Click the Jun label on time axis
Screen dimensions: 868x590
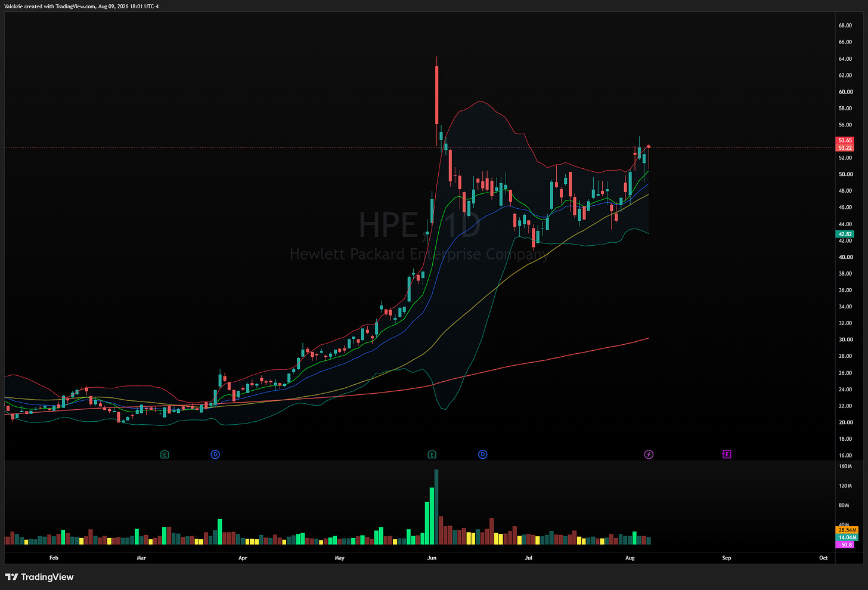click(432, 558)
